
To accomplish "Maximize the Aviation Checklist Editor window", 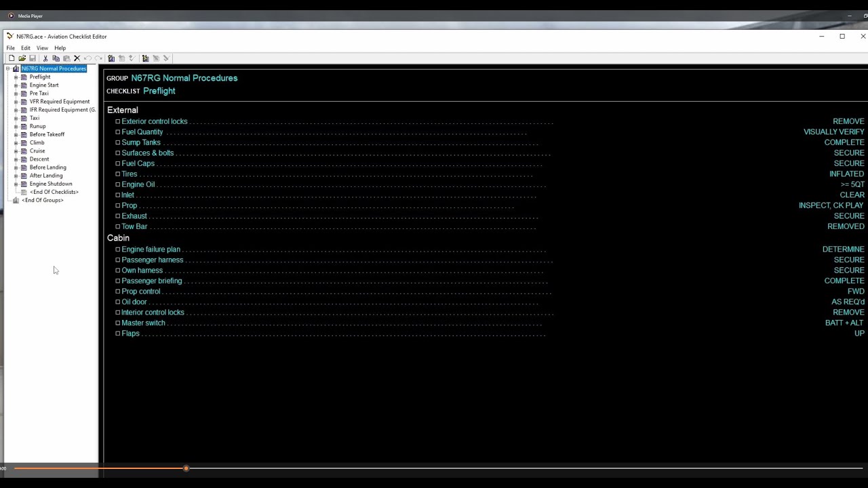I will (842, 37).
